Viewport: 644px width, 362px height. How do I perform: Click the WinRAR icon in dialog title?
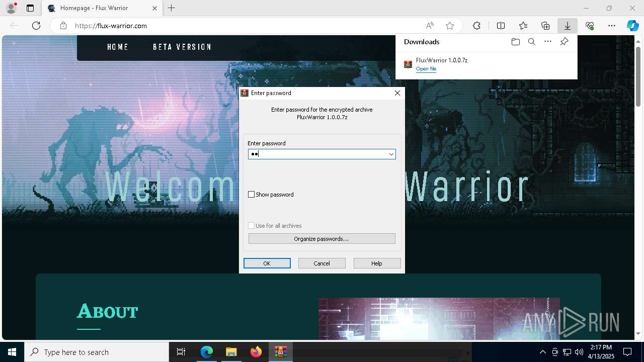coord(245,93)
